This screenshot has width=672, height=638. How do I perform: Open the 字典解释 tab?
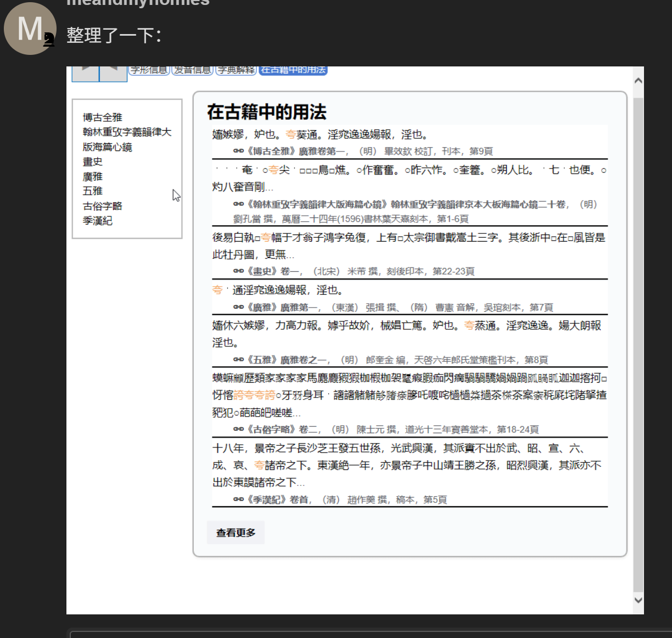tap(236, 70)
